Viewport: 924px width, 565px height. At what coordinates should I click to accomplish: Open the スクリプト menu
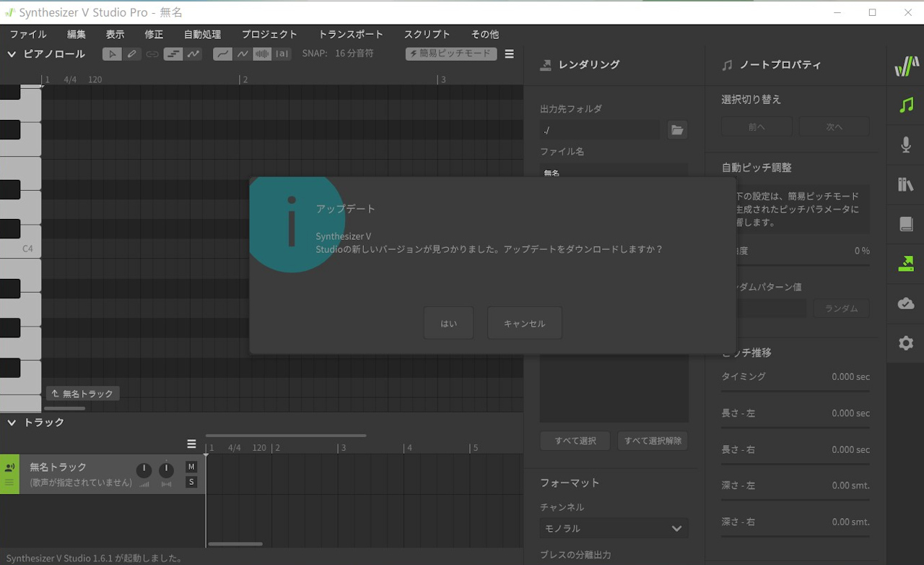[x=427, y=34]
